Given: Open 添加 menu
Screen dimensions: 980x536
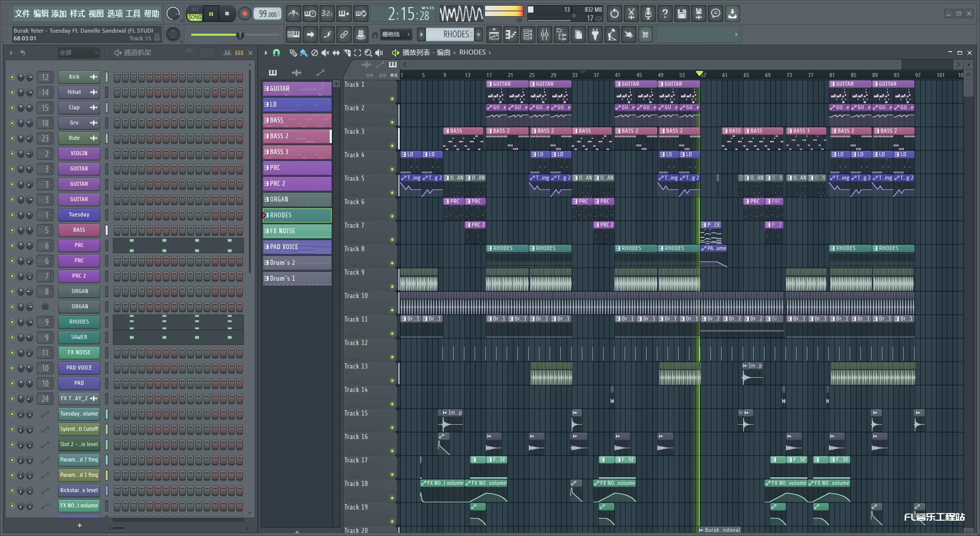Looking at the screenshot, I should tap(59, 14).
